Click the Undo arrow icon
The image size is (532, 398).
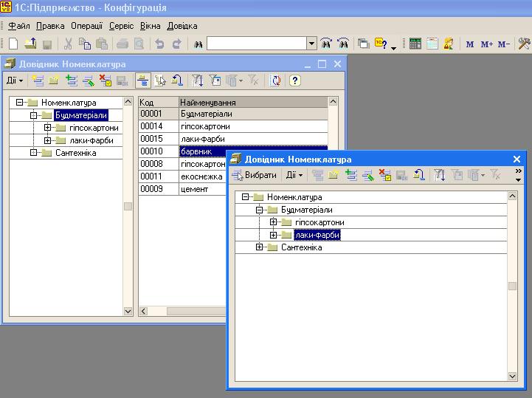point(159,44)
